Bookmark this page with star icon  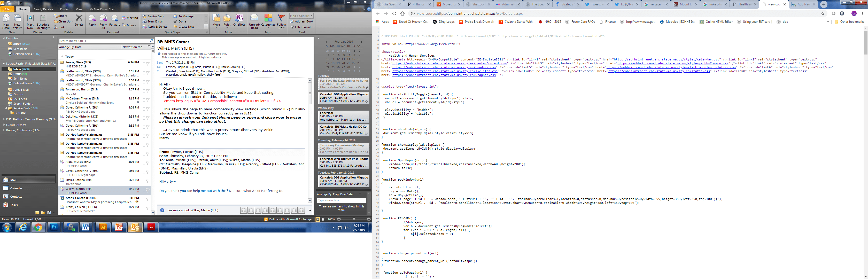coord(823,13)
